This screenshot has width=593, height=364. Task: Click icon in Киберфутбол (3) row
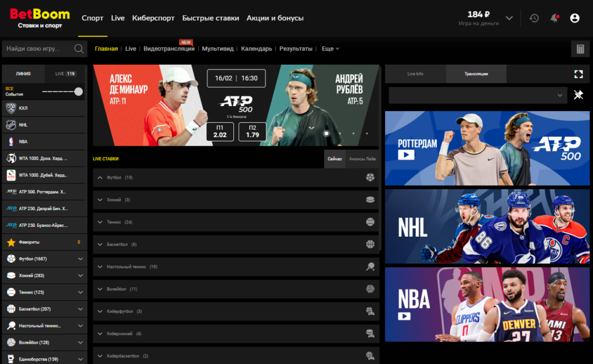pyautogui.click(x=370, y=311)
